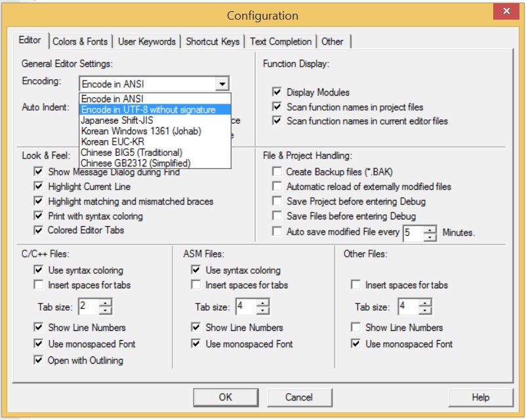526x420 pixels.
Task: Enable ASM Insert spaces for tabs
Action: click(196, 285)
